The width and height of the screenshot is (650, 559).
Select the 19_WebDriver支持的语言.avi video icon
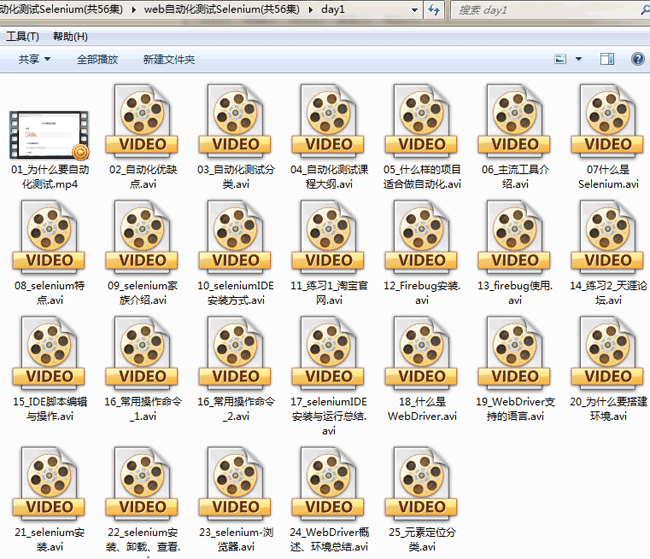tap(515, 354)
